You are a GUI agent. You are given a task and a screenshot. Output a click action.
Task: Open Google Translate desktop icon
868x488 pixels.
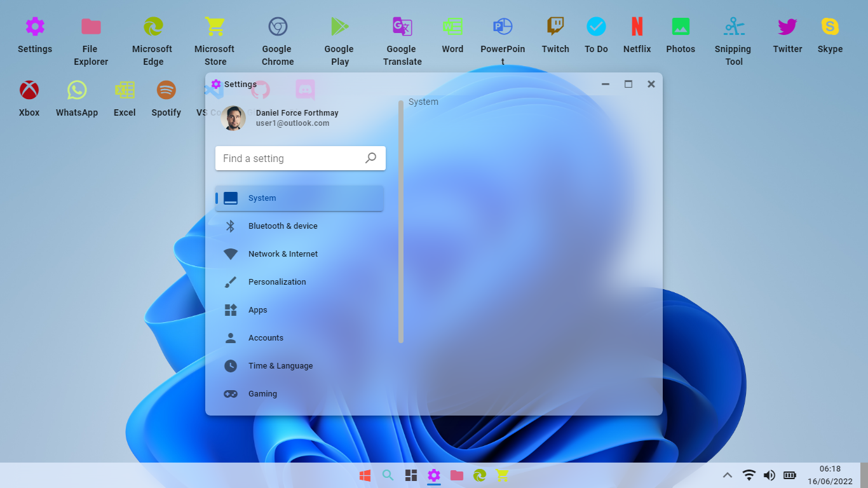[402, 43]
